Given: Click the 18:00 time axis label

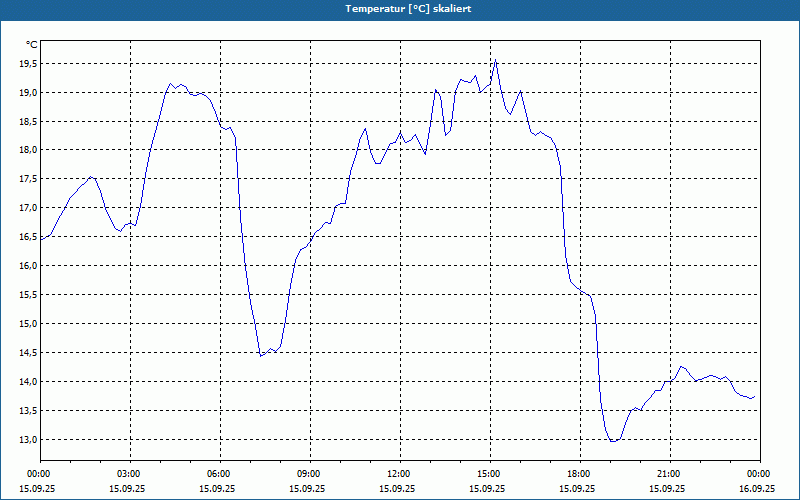Looking at the screenshot, I should [580, 474].
